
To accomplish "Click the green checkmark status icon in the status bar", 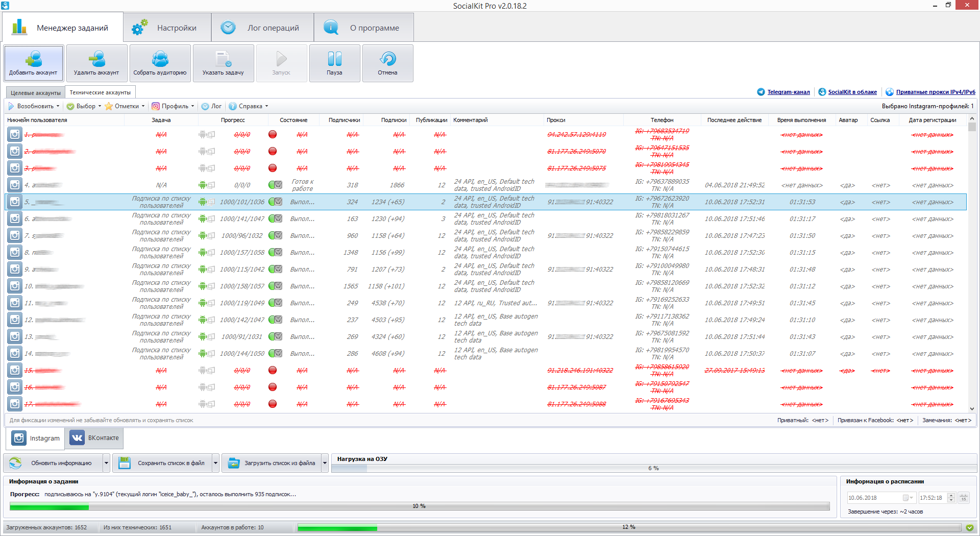I will pyautogui.click(x=970, y=527).
